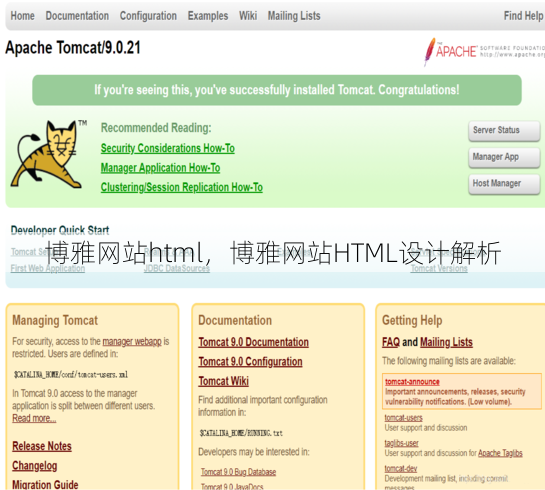
Task: Open the tomcat-dev mailing list link
Action: point(401,469)
